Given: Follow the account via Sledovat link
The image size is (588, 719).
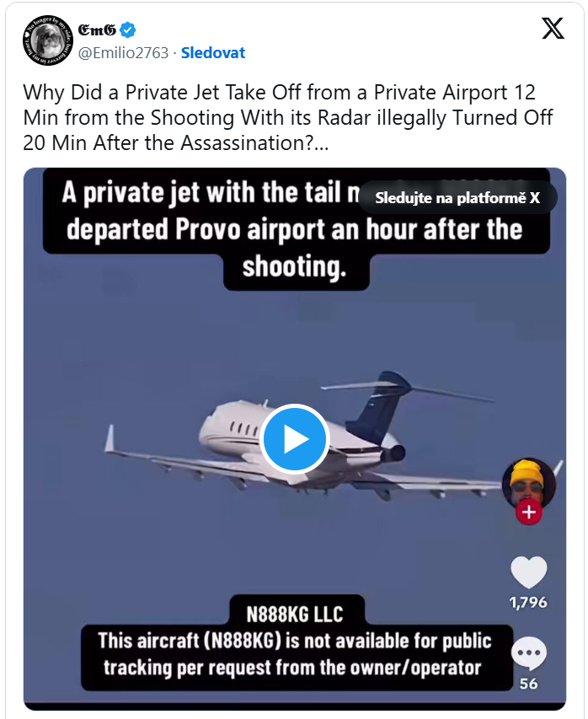Looking at the screenshot, I should (213, 53).
